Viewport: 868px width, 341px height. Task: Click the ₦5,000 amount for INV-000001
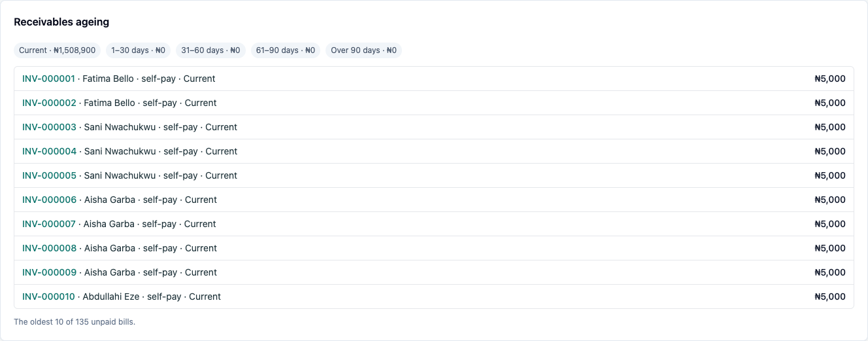pos(830,79)
